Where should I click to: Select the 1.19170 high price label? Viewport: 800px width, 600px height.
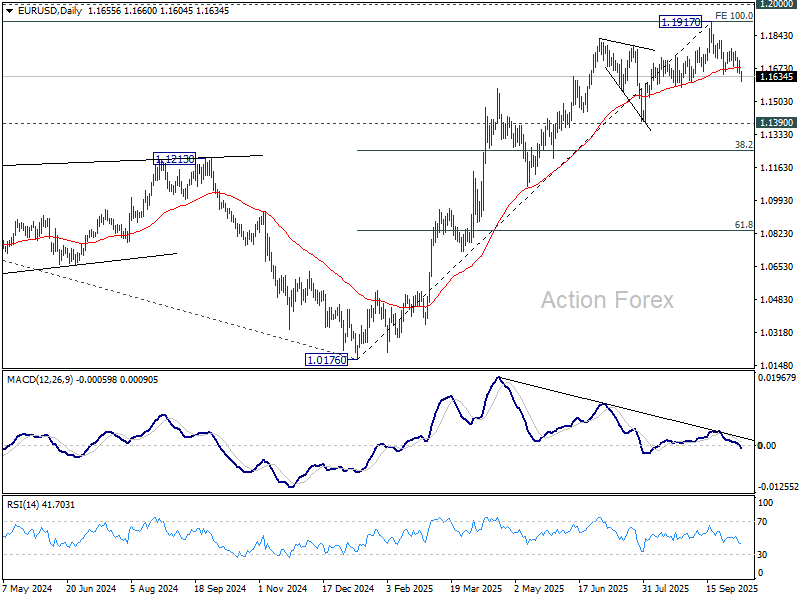coord(681,22)
